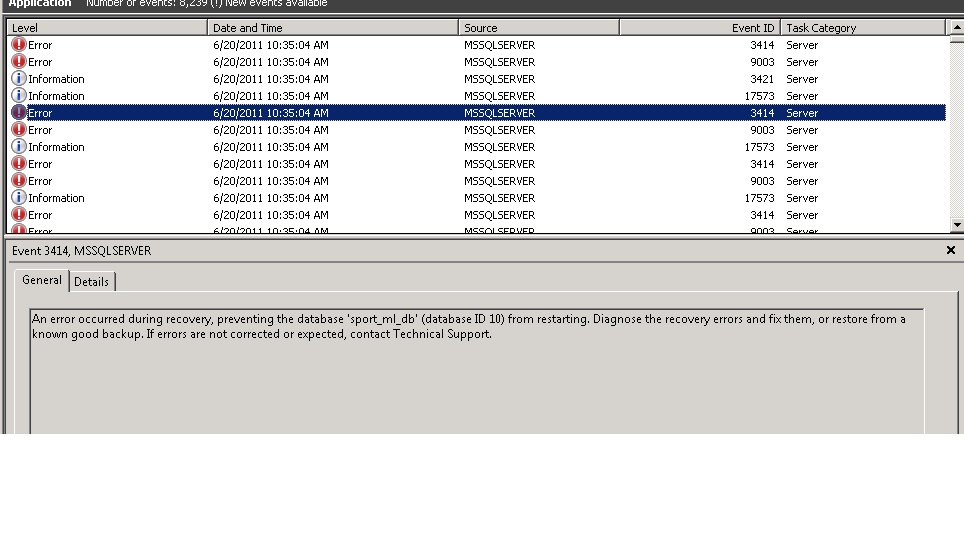This screenshot has width=964, height=540.
Task: Sort by the Date and Time column header
Action: pos(333,28)
